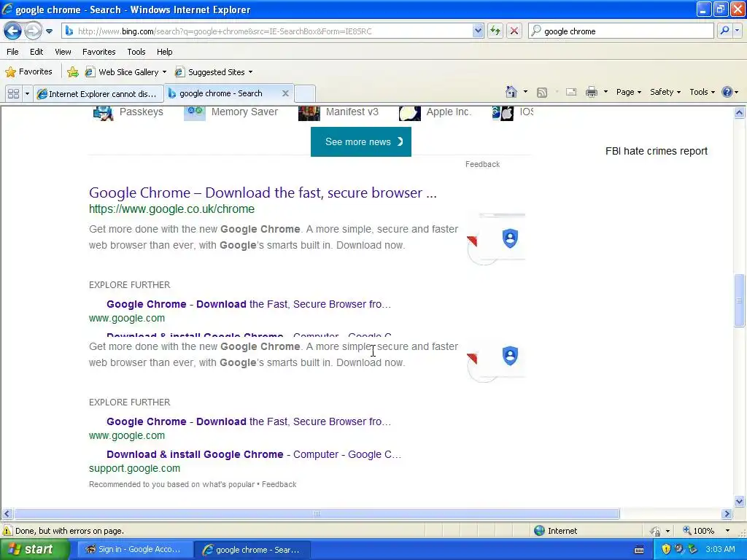Expand the address bar URL dropdown

478,31
